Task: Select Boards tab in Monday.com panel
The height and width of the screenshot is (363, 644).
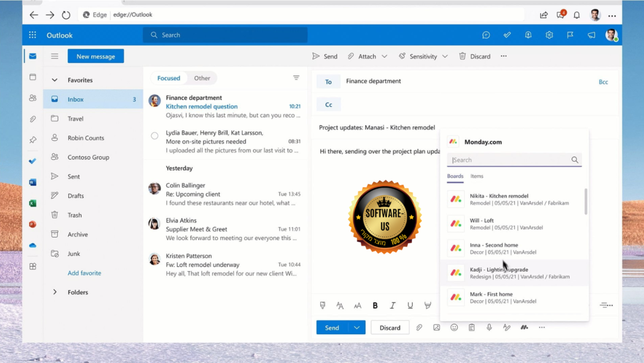Action: (455, 176)
